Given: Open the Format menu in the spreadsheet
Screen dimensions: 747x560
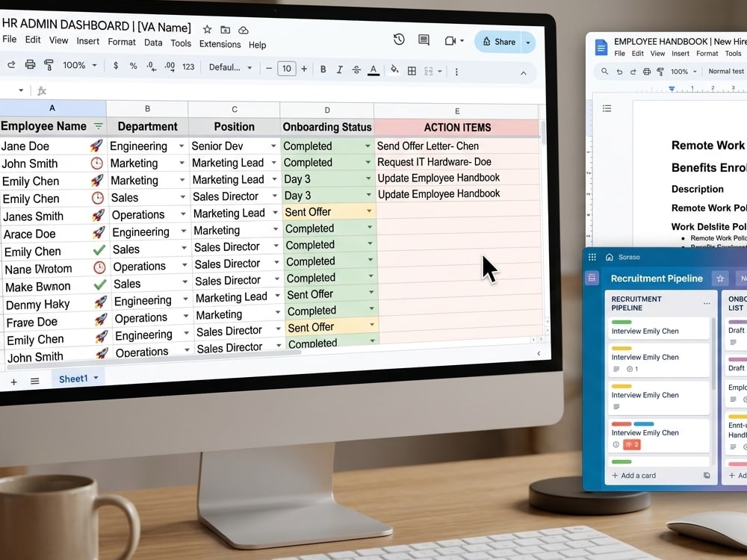Looking at the screenshot, I should [122, 42].
